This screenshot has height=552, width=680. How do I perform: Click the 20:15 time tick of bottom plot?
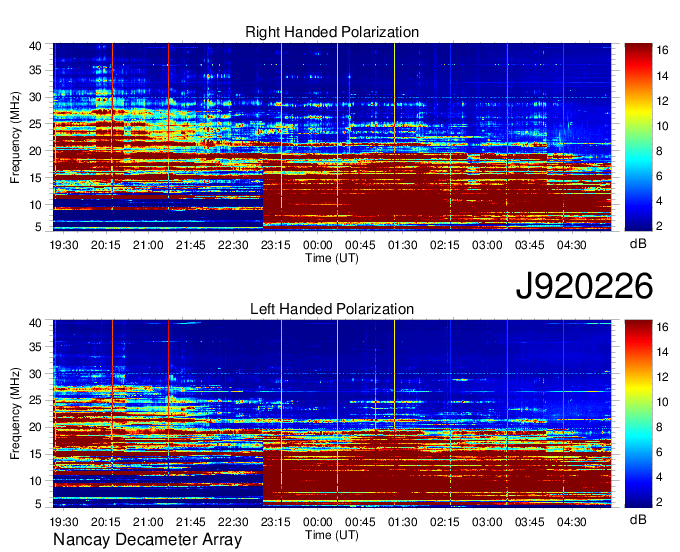[x=105, y=522]
